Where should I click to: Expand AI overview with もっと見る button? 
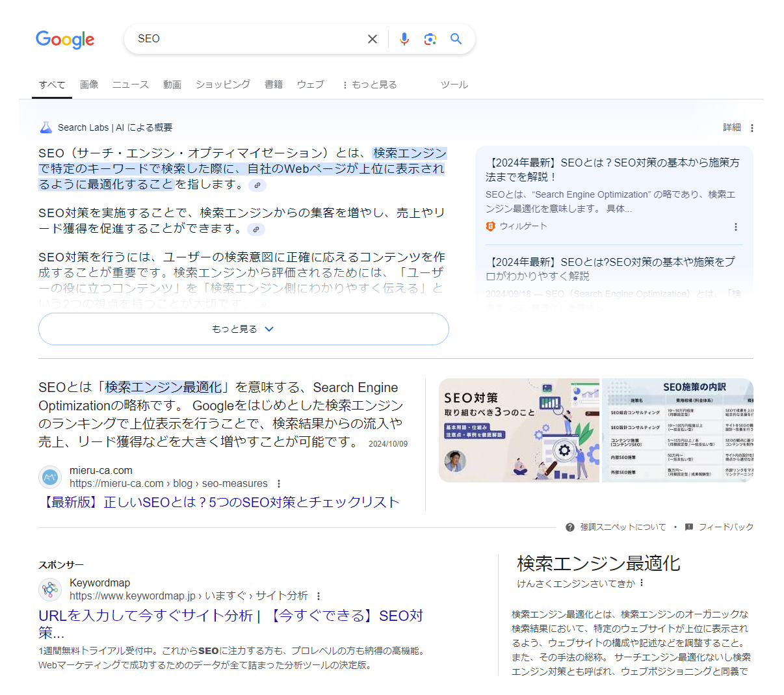(244, 329)
